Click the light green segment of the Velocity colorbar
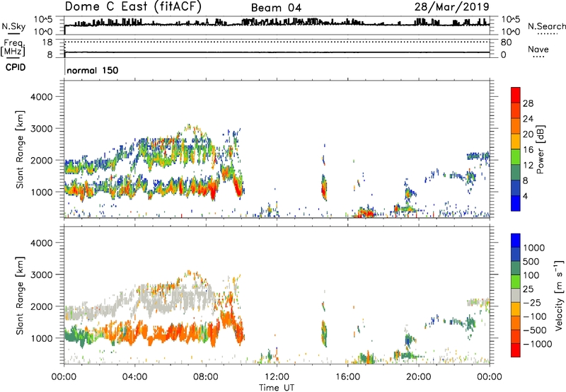The height and width of the screenshot is (392, 566). tap(516, 282)
